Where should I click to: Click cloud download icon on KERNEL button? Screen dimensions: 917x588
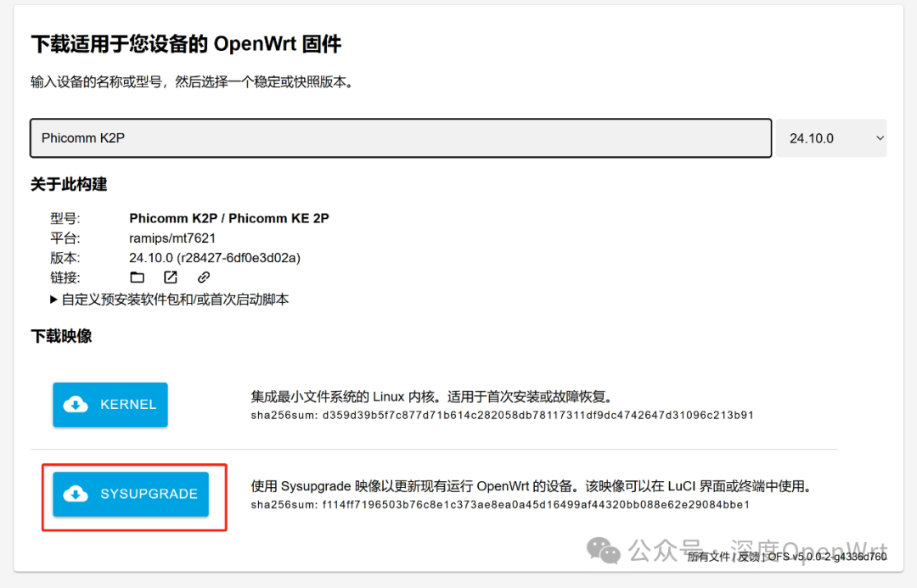(76, 405)
